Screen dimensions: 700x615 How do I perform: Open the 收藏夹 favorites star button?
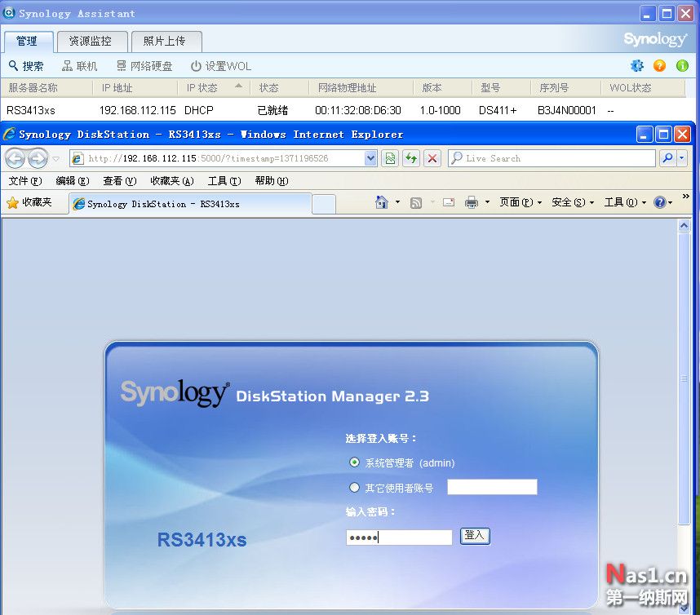(x=29, y=202)
